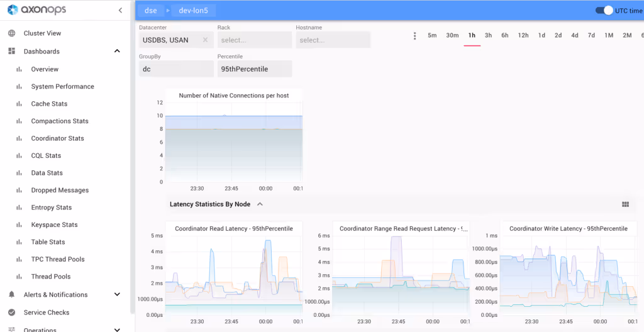
Task: Open the Table Stats dashboard
Action: 48,242
